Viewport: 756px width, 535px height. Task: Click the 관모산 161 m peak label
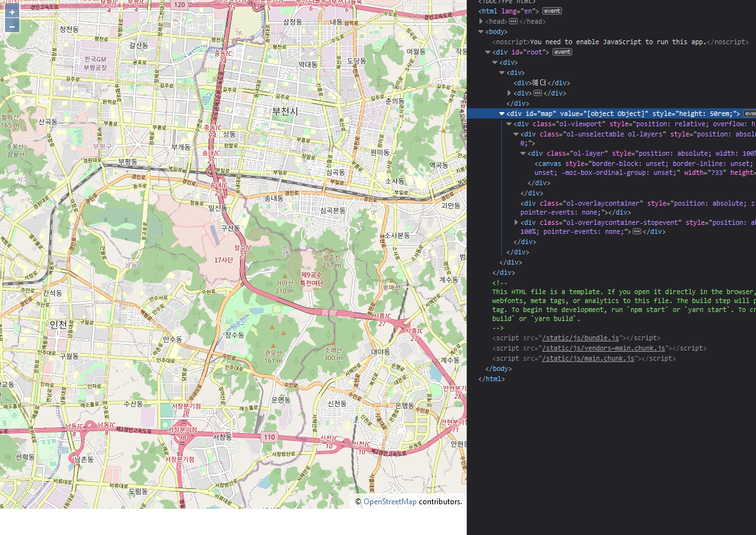pos(273,356)
